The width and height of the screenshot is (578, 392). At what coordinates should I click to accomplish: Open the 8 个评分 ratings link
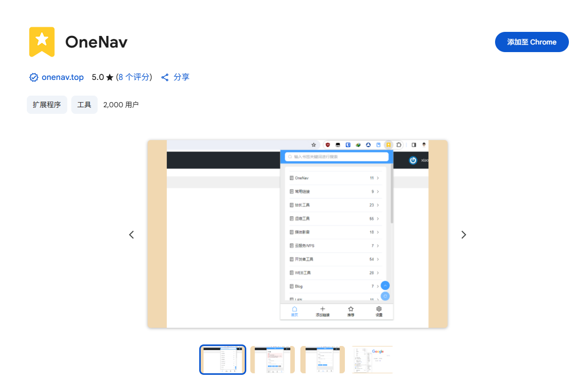point(134,77)
